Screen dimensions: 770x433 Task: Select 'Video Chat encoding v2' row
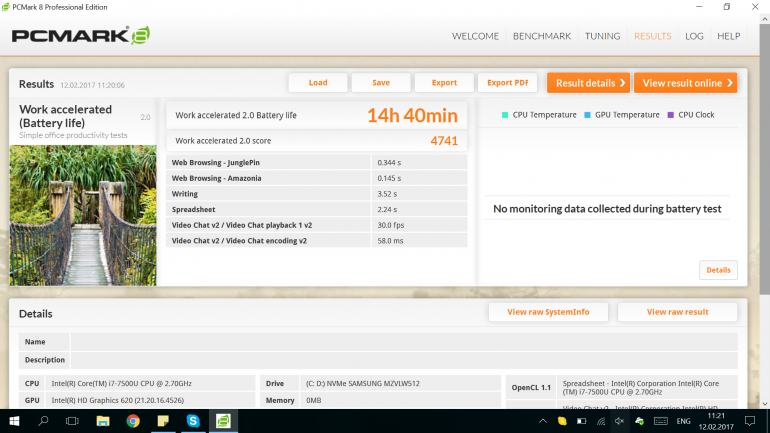[317, 241]
